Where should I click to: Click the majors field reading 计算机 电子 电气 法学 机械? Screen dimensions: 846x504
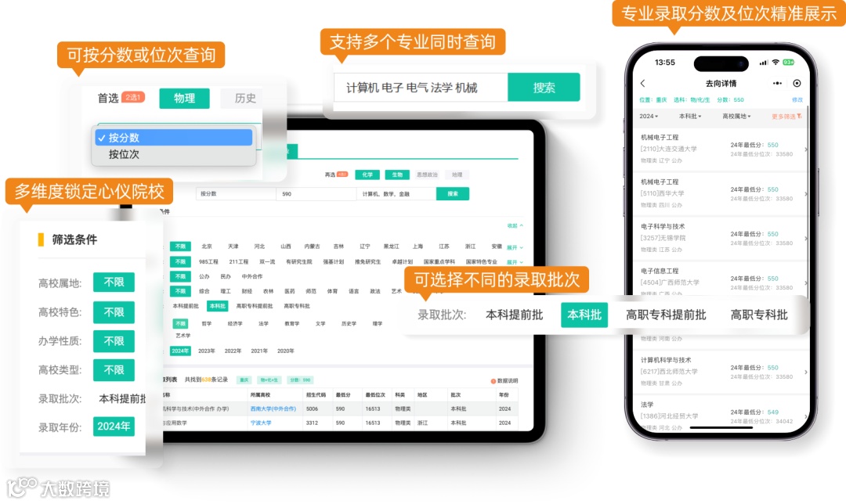pos(421,88)
